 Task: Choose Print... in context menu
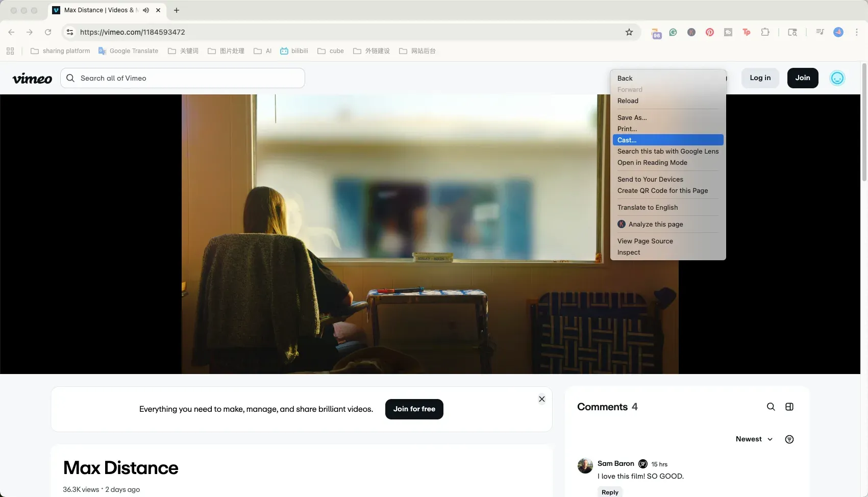click(x=668, y=129)
